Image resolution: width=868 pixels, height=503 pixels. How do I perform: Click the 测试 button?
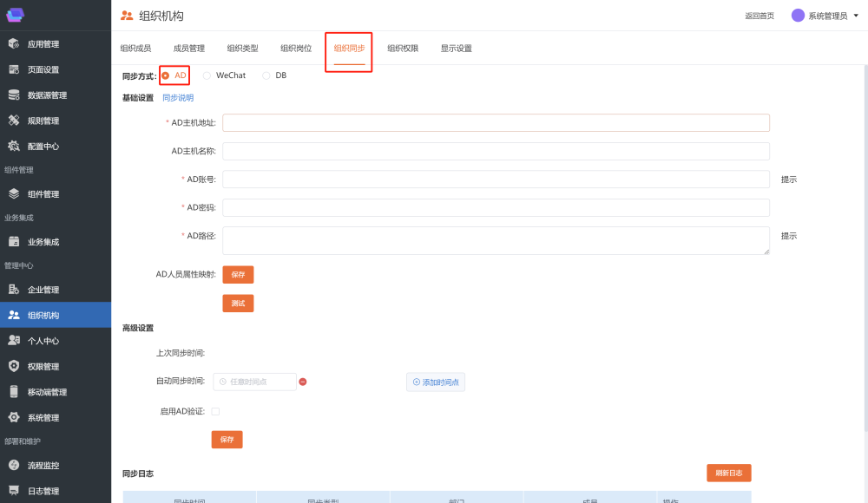[238, 304]
